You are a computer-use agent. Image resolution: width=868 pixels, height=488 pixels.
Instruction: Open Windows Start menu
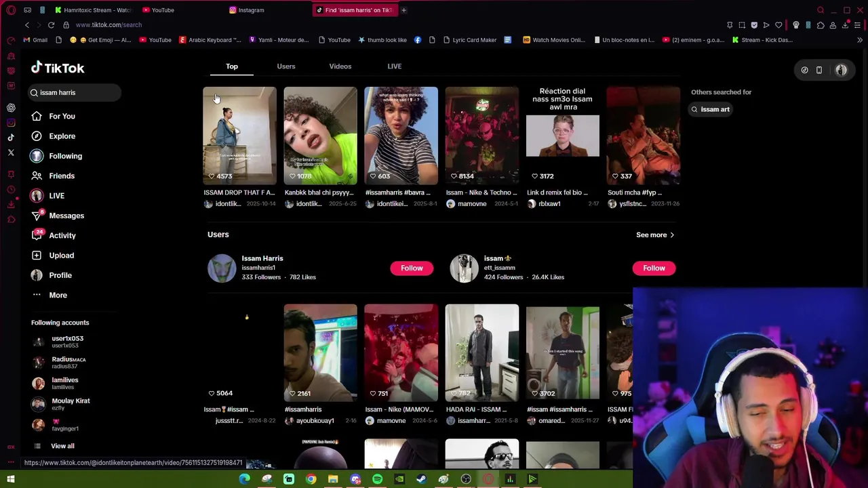pyautogui.click(x=11, y=479)
